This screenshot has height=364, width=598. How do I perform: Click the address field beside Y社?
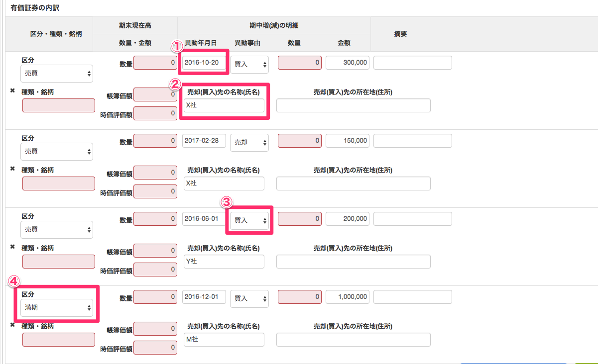[354, 262]
